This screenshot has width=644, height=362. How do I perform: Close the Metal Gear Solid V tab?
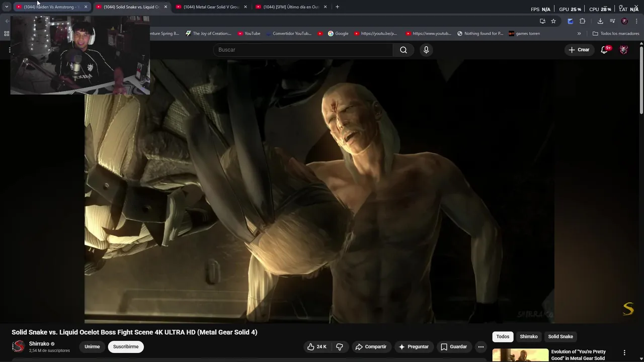coord(246,7)
